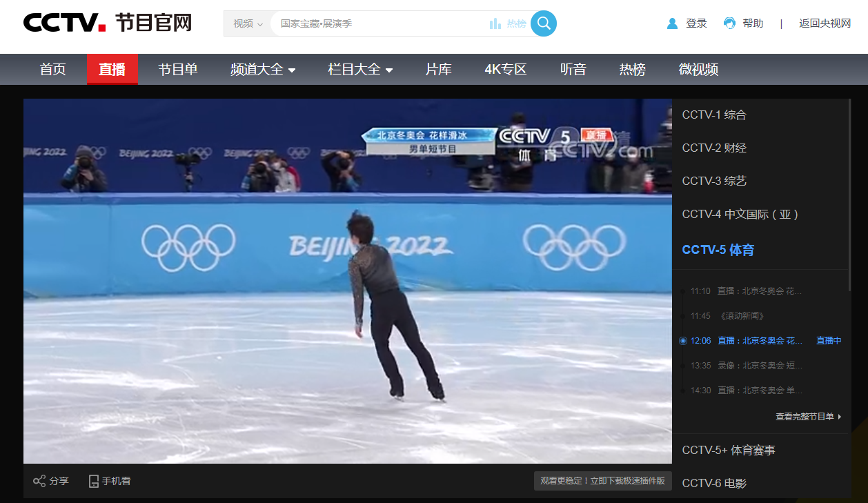Click the 热榜 bar chart icon in the search box
868x503 pixels.
point(495,23)
